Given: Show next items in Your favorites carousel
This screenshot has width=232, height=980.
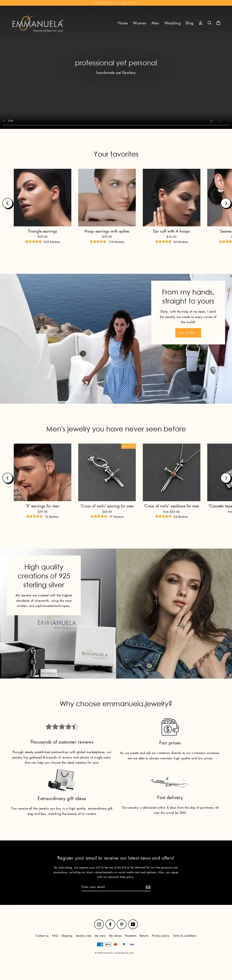Looking at the screenshot, I should (226, 203).
